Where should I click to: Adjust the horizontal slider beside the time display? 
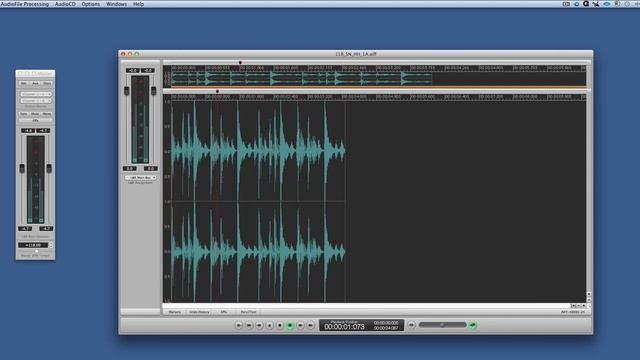(442, 325)
